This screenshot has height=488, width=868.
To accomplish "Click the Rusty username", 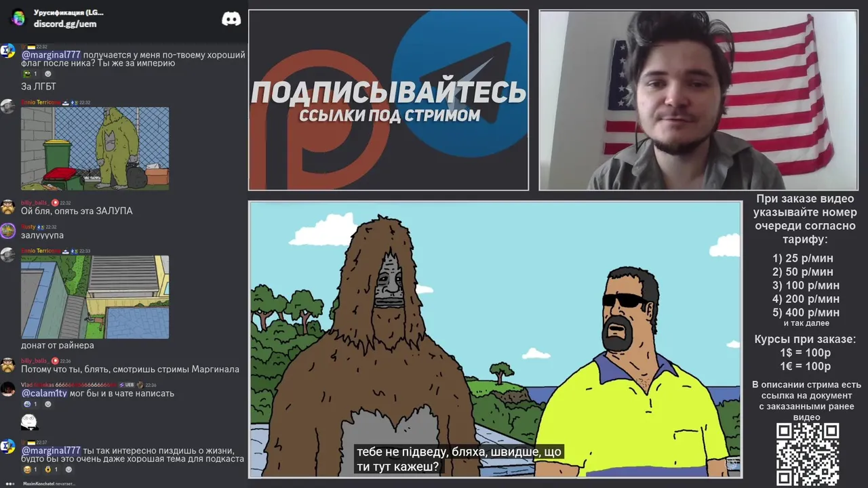I will [x=28, y=227].
